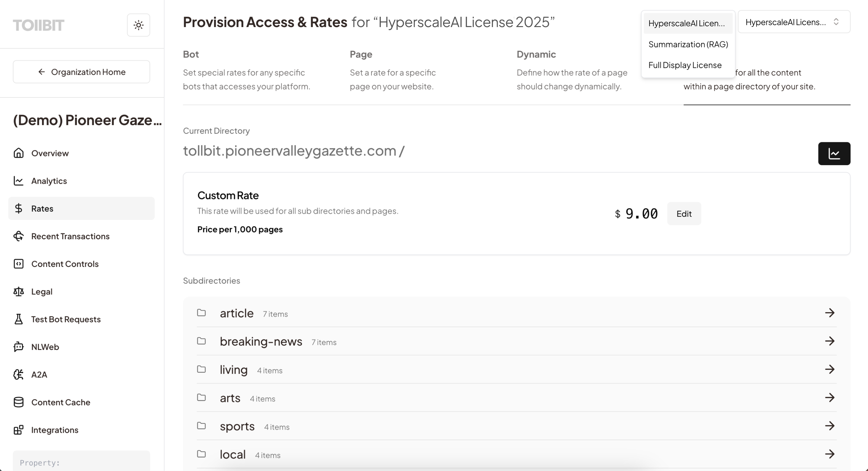Image resolution: width=868 pixels, height=471 pixels.
Task: Go back to Organization Home
Action: (81, 72)
